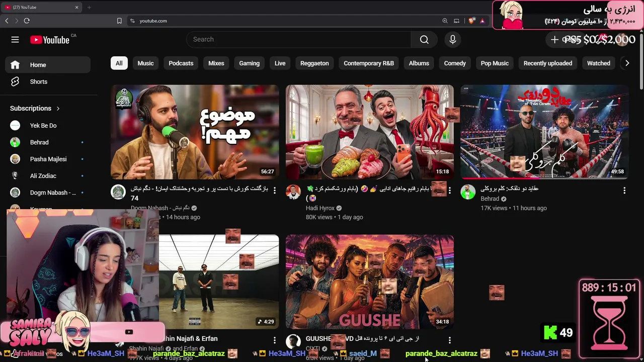Click the Shorts icon in the sidebar
The image size is (644, 362).
15,81
